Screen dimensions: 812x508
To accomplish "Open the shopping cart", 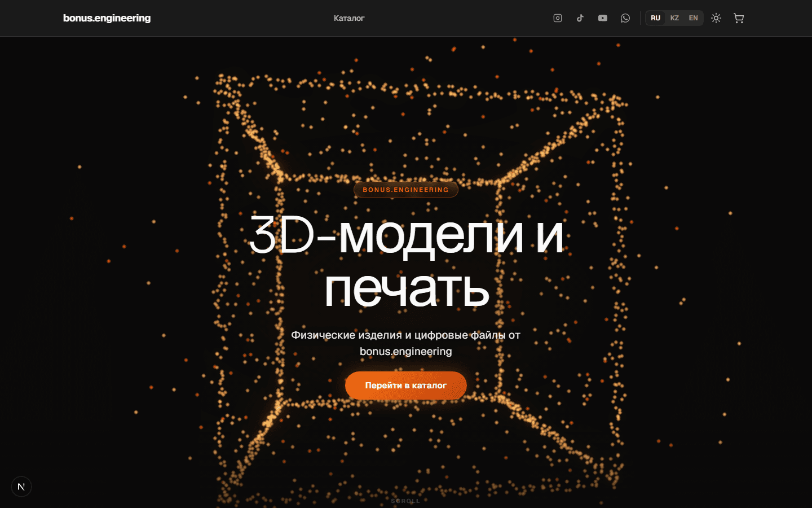I will tap(739, 18).
